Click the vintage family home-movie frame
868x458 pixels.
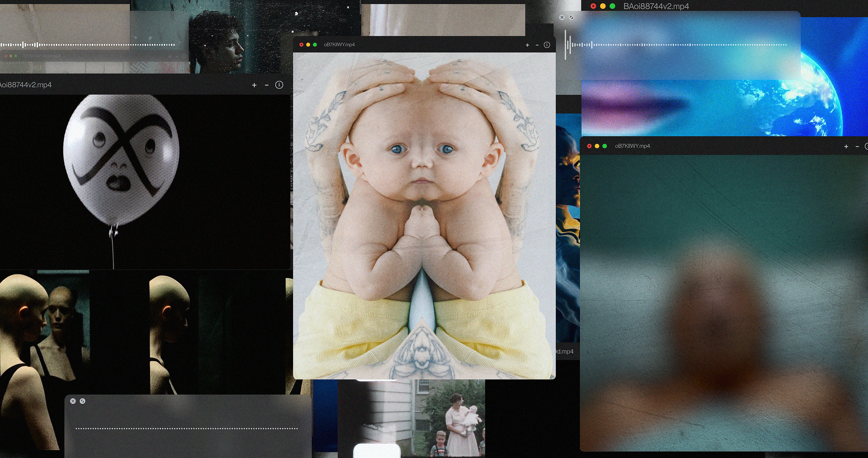tap(411, 418)
